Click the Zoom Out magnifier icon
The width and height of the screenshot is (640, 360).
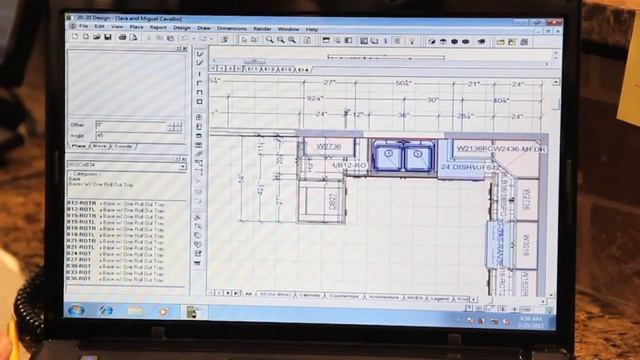pos(292,40)
